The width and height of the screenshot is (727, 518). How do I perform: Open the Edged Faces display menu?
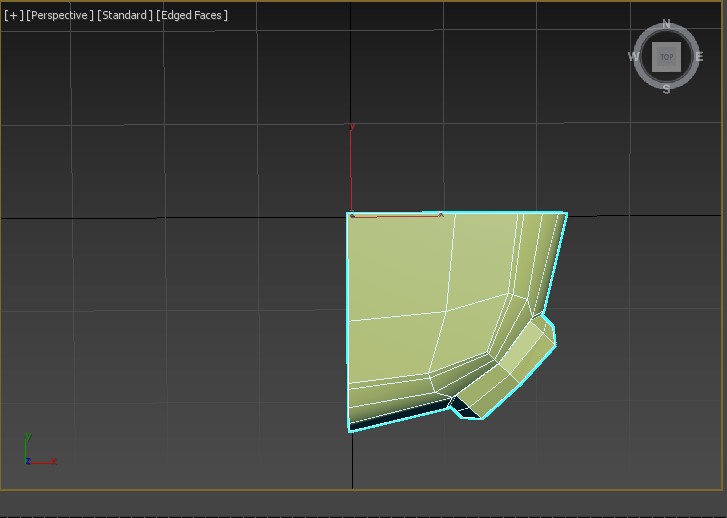coord(194,15)
